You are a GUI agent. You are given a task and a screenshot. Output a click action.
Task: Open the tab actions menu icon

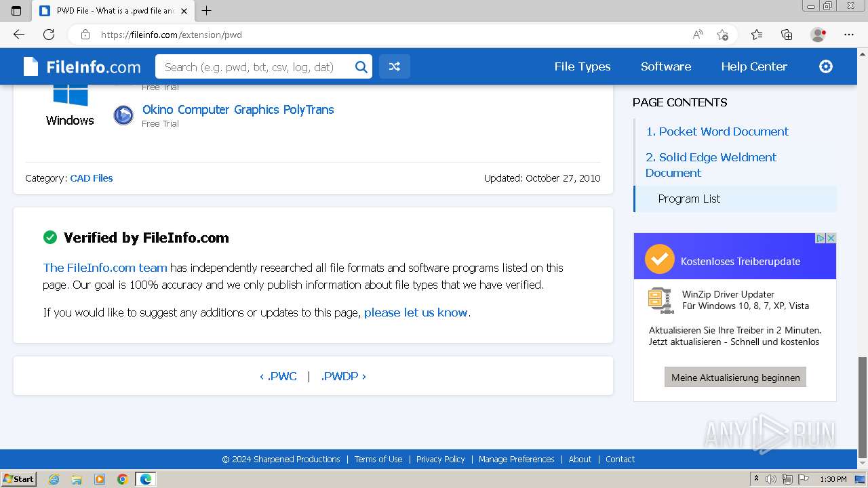click(x=16, y=11)
